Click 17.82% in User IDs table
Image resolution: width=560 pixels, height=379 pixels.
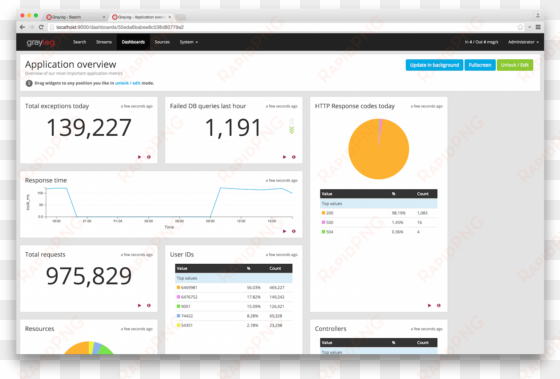254,297
